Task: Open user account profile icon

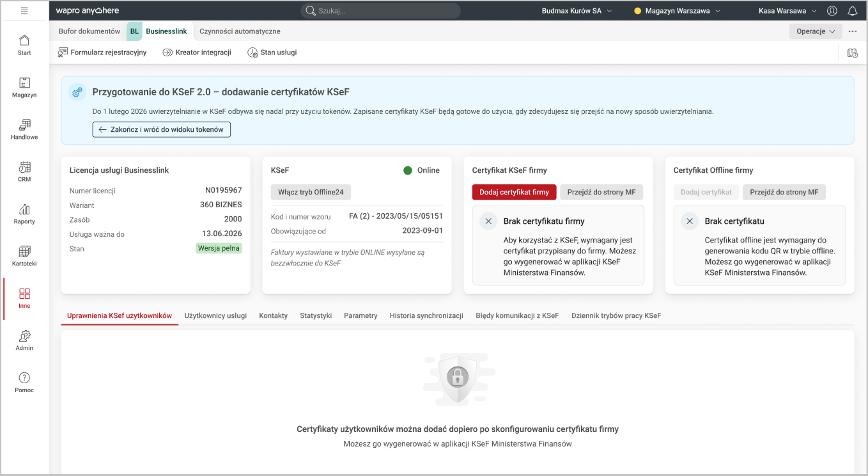Action: [x=832, y=11]
